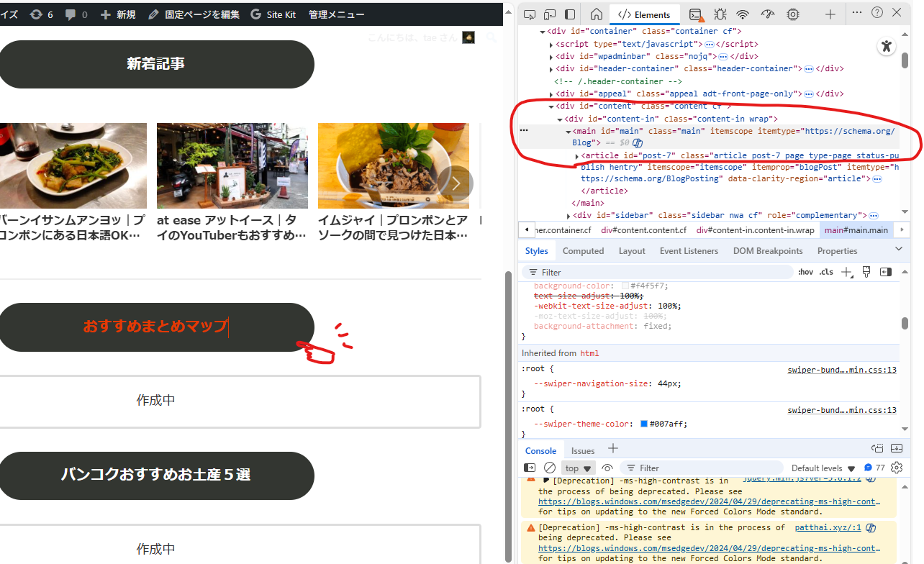The image size is (924, 564).
Task: Open the Default levels dropdown
Action: coord(823,468)
